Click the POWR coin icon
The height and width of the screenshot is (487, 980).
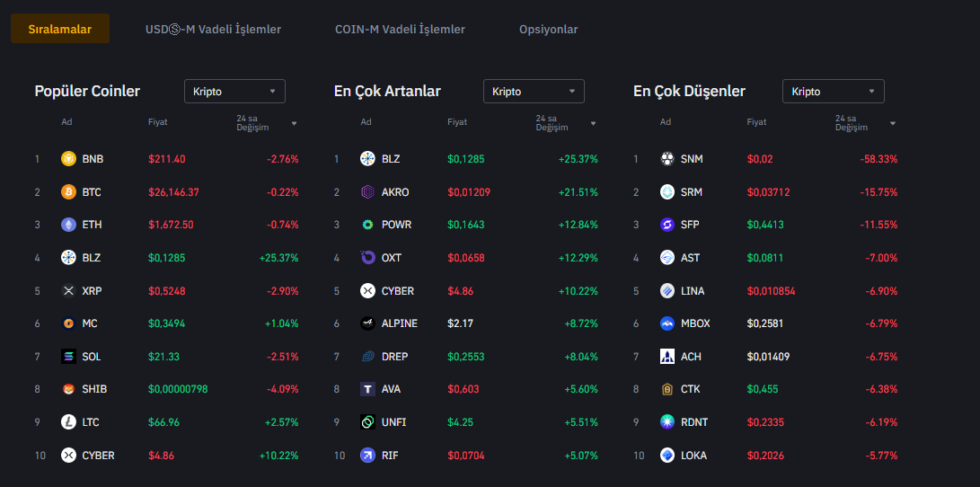(367, 225)
